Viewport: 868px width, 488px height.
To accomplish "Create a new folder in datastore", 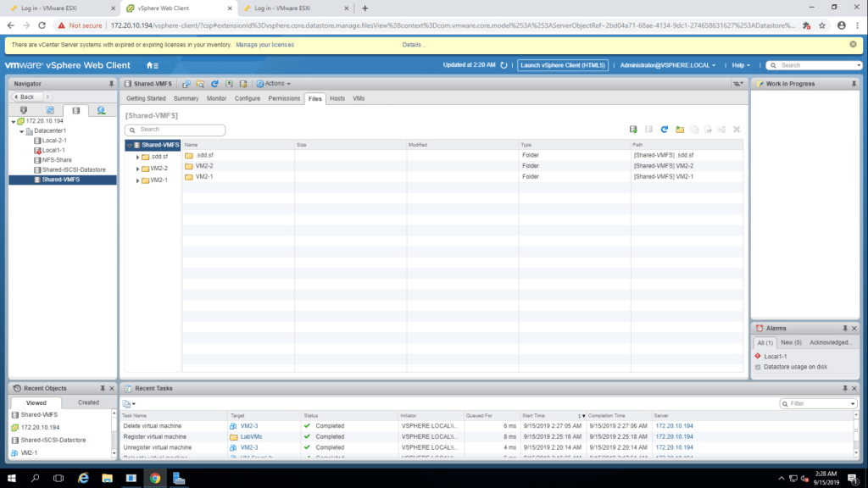I will [x=679, y=130].
